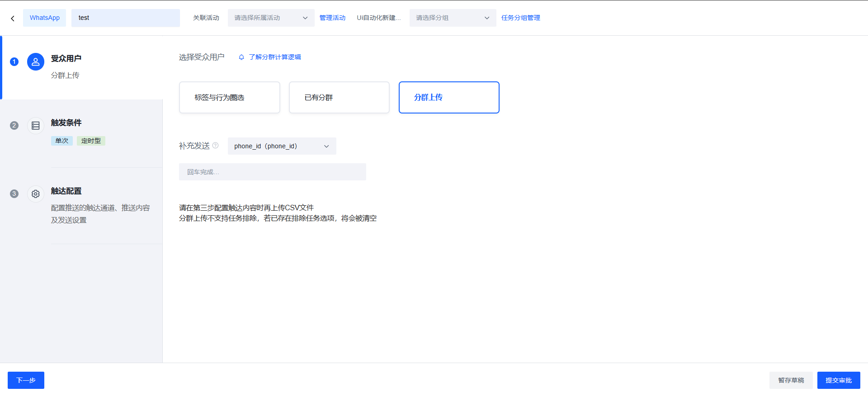Click the audience user avatar icon
868x397 pixels.
(36, 62)
